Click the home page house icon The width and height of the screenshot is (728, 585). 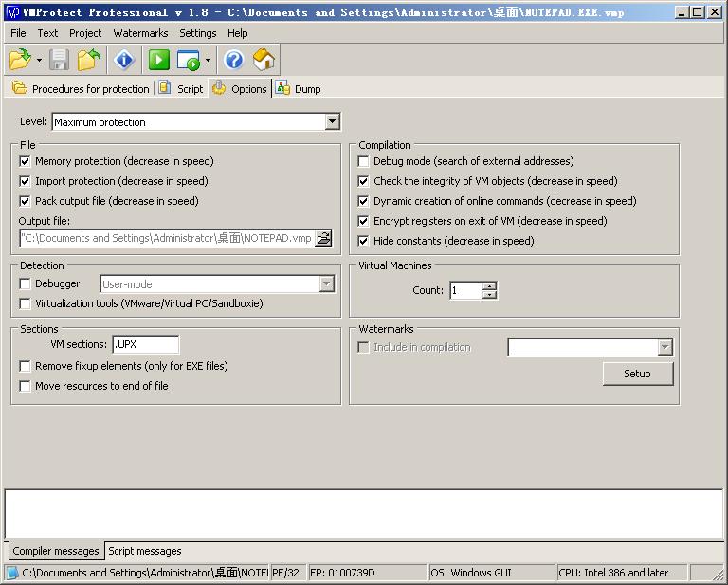tap(264, 61)
